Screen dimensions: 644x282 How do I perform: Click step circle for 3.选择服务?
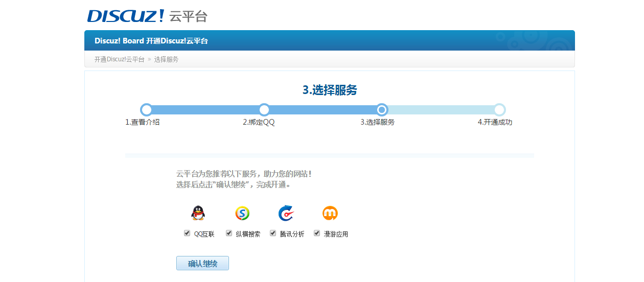click(x=382, y=109)
